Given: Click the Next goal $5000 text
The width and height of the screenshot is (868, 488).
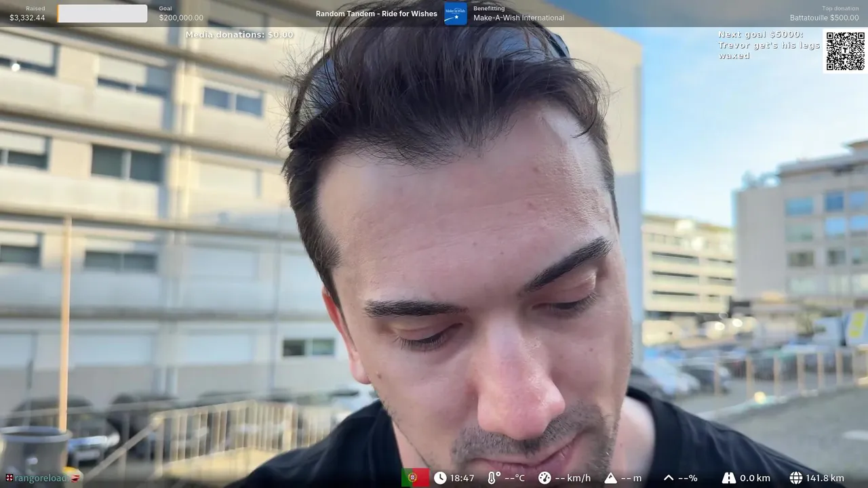Looking at the screenshot, I should [x=761, y=35].
